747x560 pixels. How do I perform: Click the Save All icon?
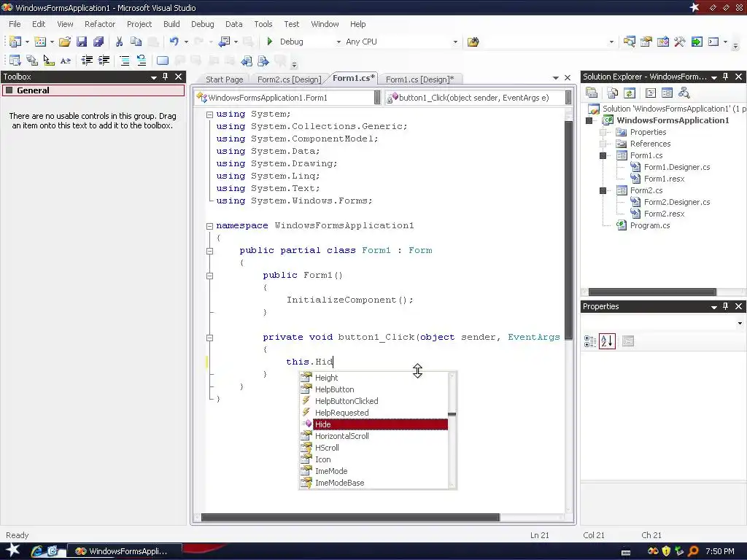(x=98, y=42)
